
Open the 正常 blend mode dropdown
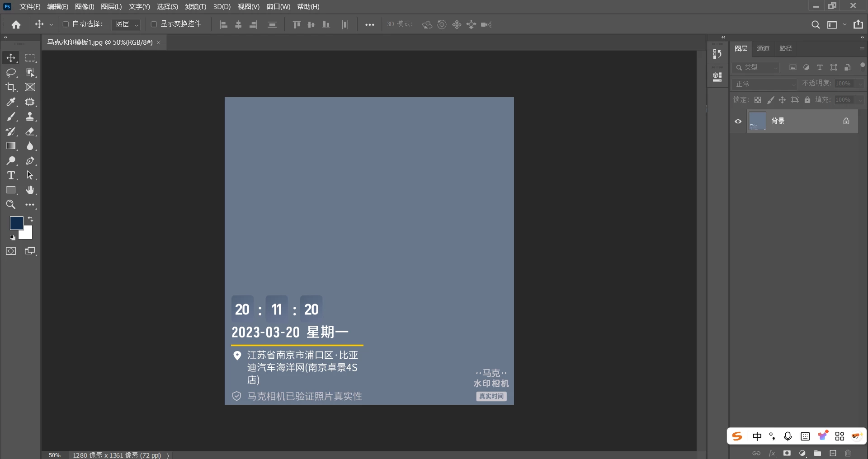764,84
